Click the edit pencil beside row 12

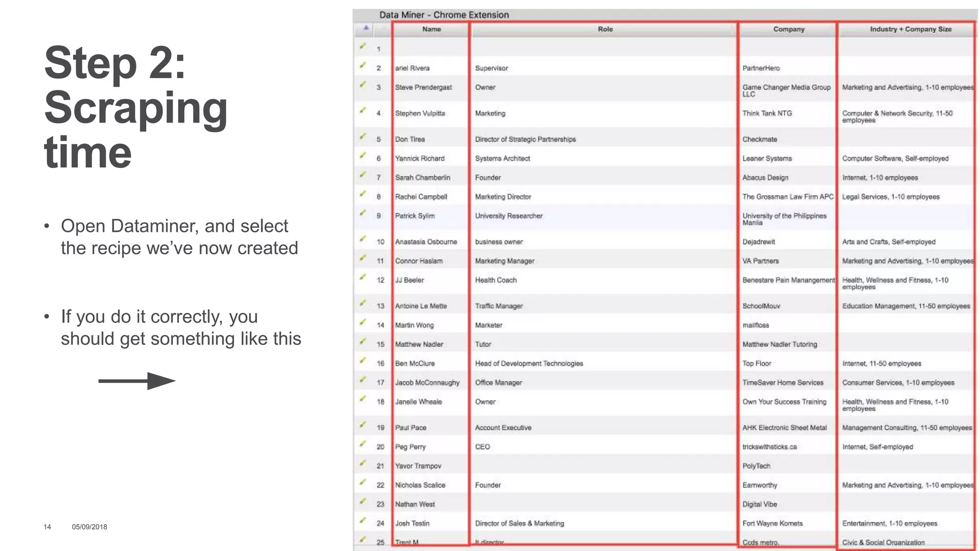click(363, 277)
